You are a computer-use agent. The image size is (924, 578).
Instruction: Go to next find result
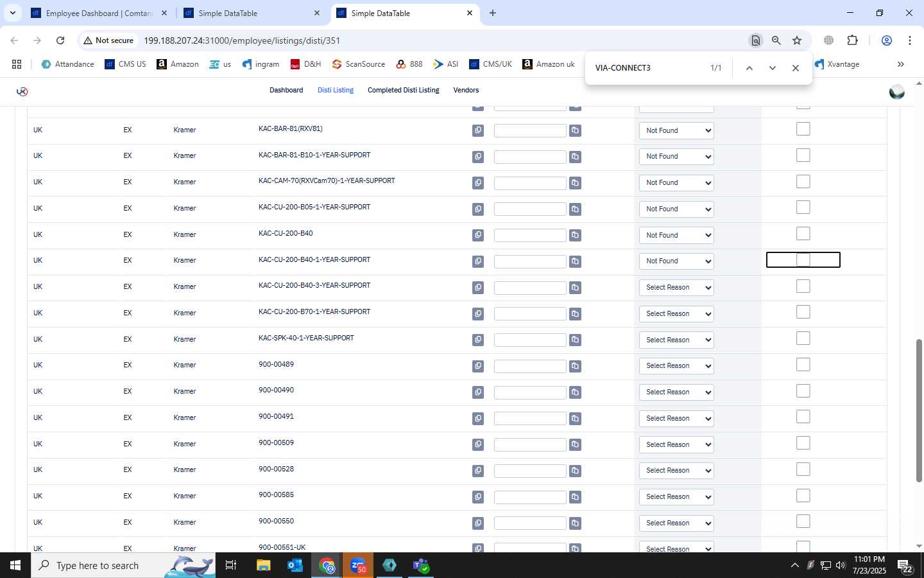(x=773, y=68)
